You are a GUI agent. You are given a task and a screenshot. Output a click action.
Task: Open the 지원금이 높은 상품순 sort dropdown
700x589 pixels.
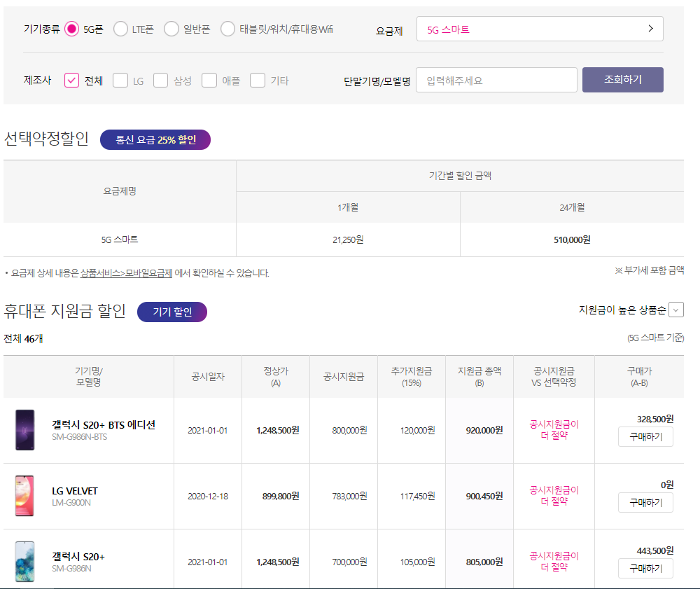[631, 310]
